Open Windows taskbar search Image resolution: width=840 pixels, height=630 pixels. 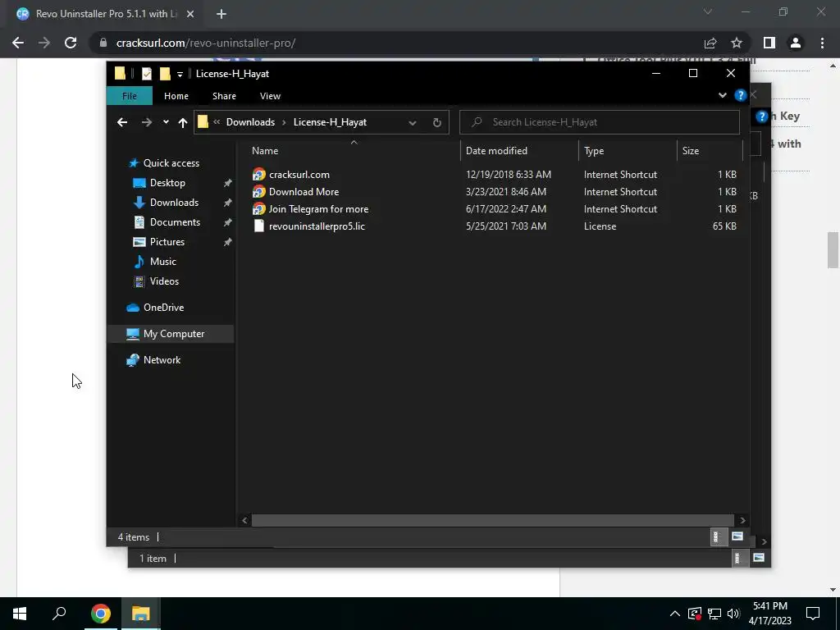(x=59, y=614)
